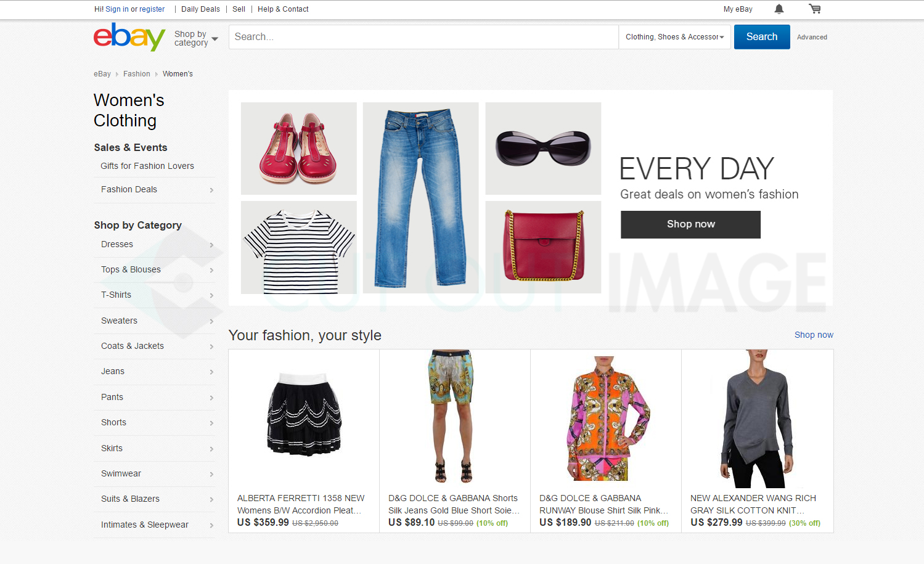Open Help & Contact
Viewport: 924px width, 564px height.
tap(283, 9)
